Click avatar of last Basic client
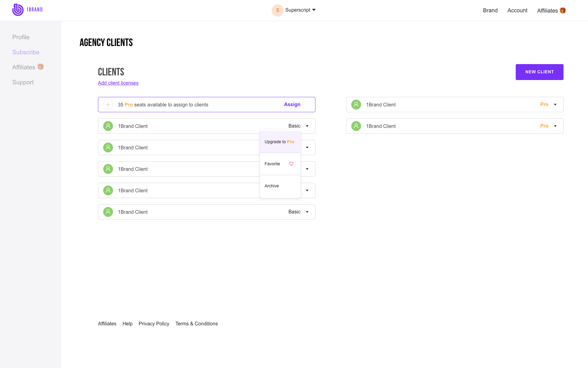Screen dimensions: 588x368 tap(108, 212)
